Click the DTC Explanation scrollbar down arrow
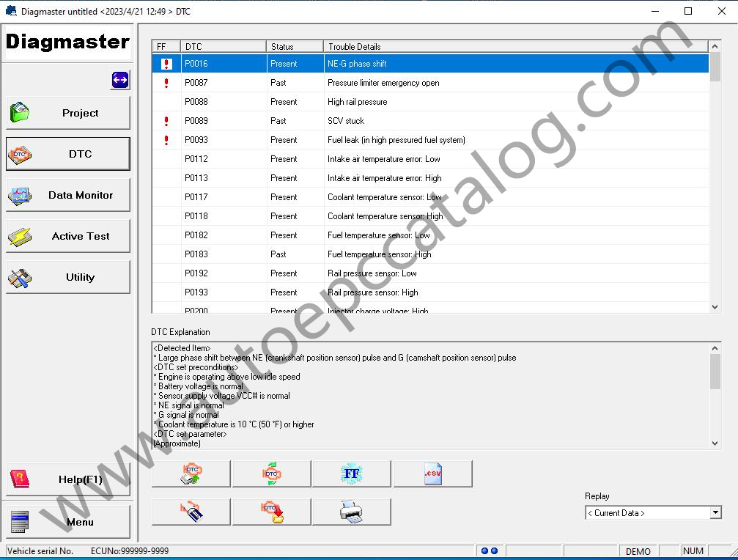This screenshot has height=560, width=738. [715, 443]
